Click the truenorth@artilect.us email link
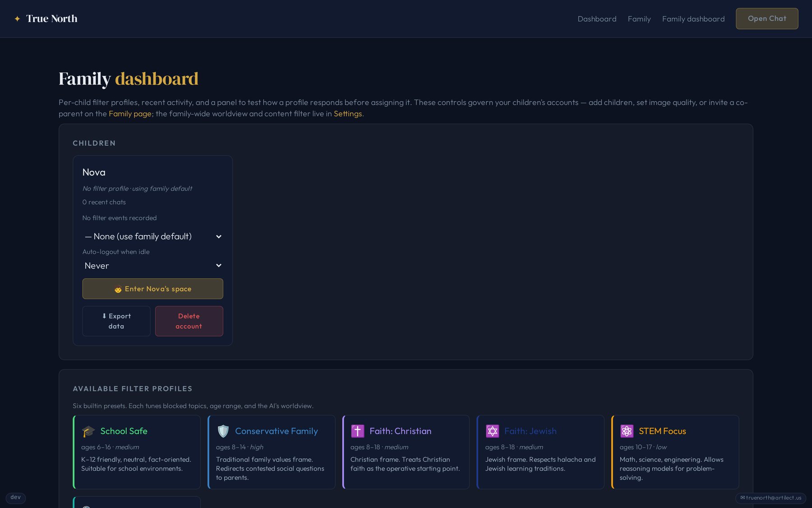This screenshot has height=508, width=812. click(x=770, y=498)
